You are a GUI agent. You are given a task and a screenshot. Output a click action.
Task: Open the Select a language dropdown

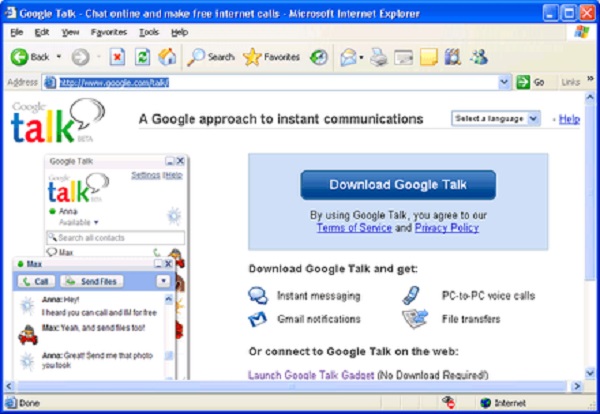click(x=496, y=119)
